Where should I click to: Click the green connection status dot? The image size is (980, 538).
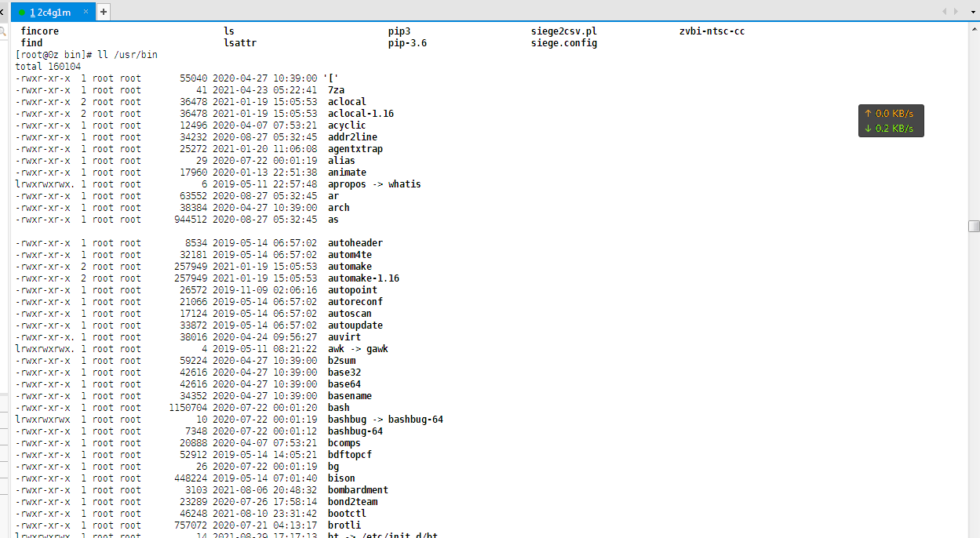20,12
